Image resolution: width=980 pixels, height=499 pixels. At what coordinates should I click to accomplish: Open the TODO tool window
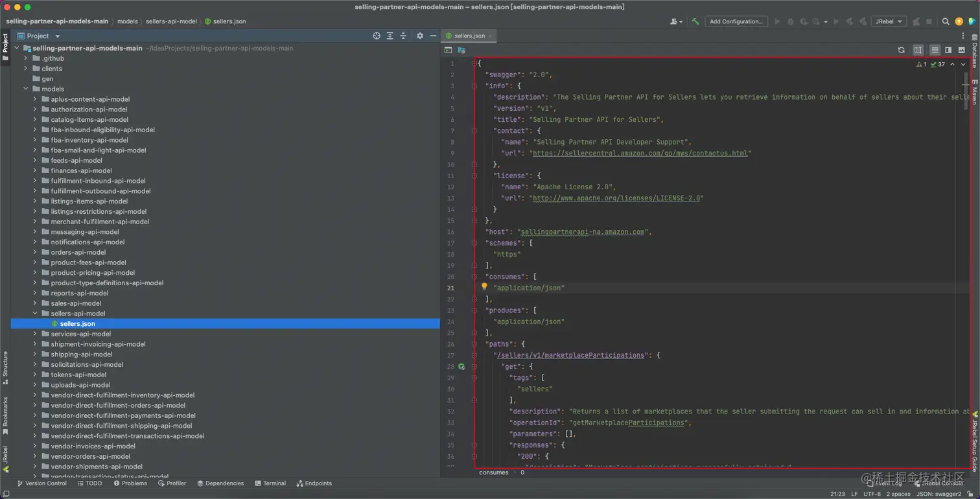coord(89,483)
